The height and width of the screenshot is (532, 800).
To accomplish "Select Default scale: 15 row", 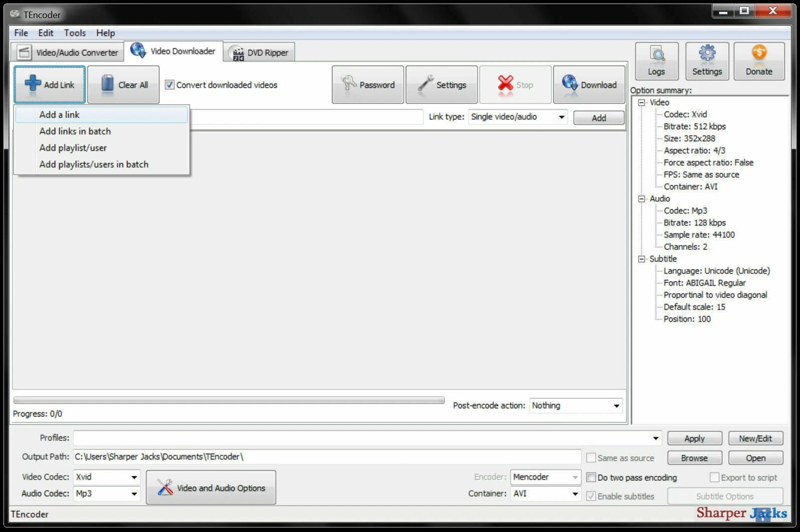I will pyautogui.click(x=694, y=307).
